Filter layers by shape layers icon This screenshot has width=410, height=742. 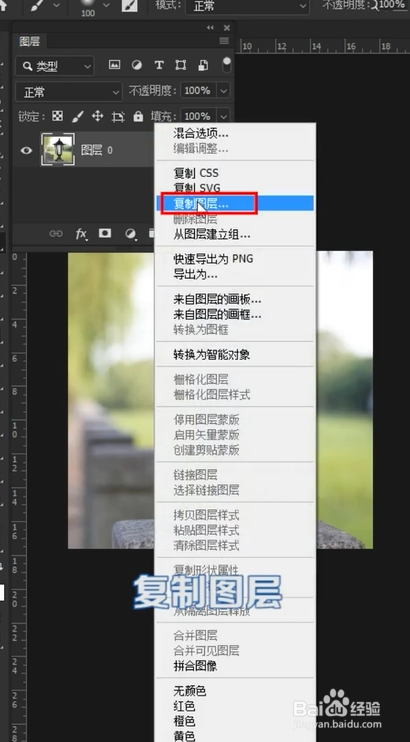tap(180, 65)
